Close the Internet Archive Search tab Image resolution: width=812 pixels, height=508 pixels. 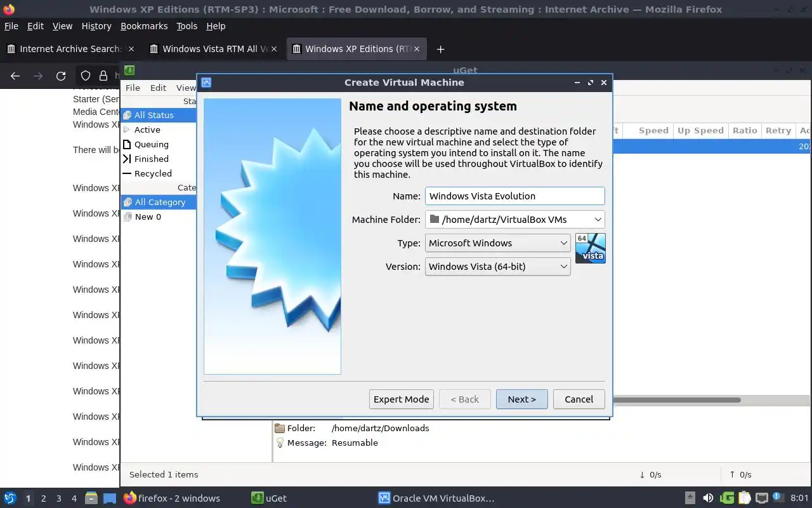131,49
